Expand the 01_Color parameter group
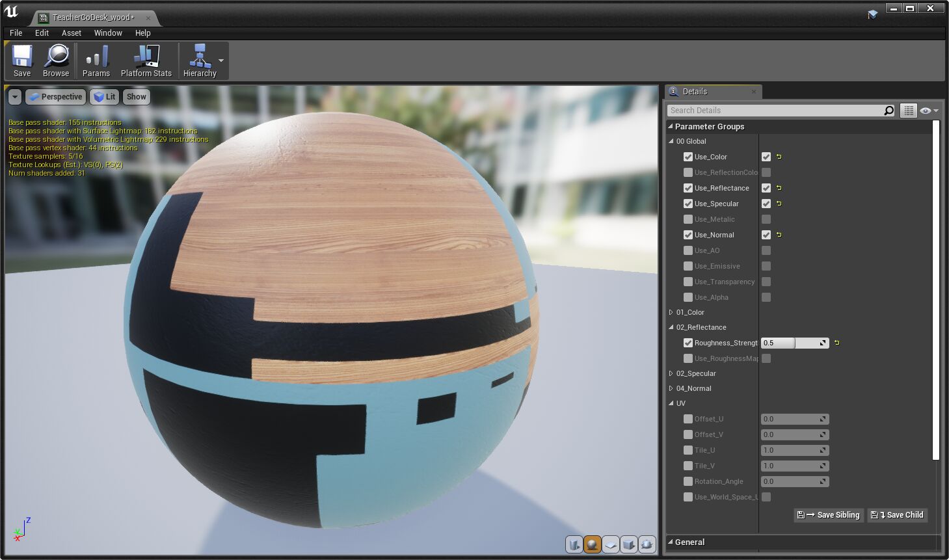Image resolution: width=949 pixels, height=560 pixels. coord(671,312)
